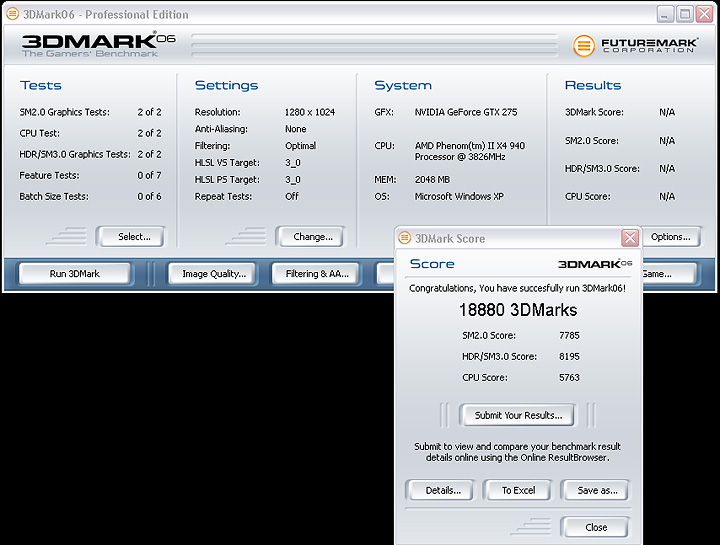Maximize the 3DMark06 main window
This screenshot has height=545, width=720.
[685, 14]
